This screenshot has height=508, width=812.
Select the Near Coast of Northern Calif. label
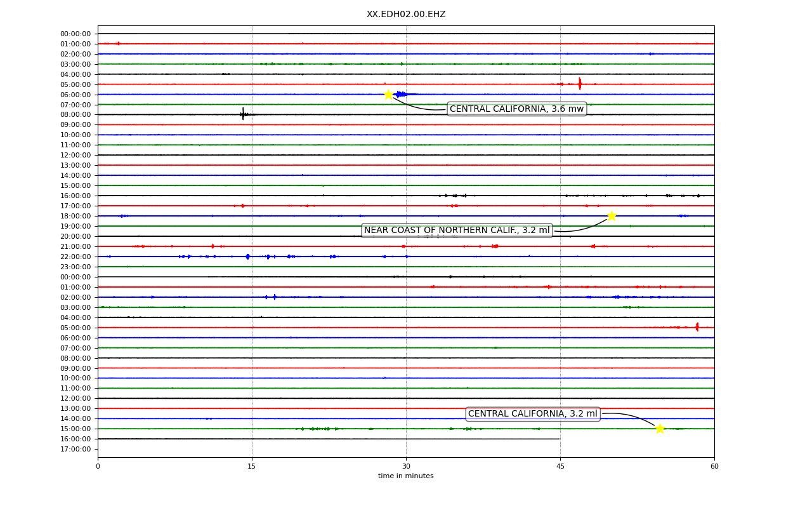click(457, 231)
